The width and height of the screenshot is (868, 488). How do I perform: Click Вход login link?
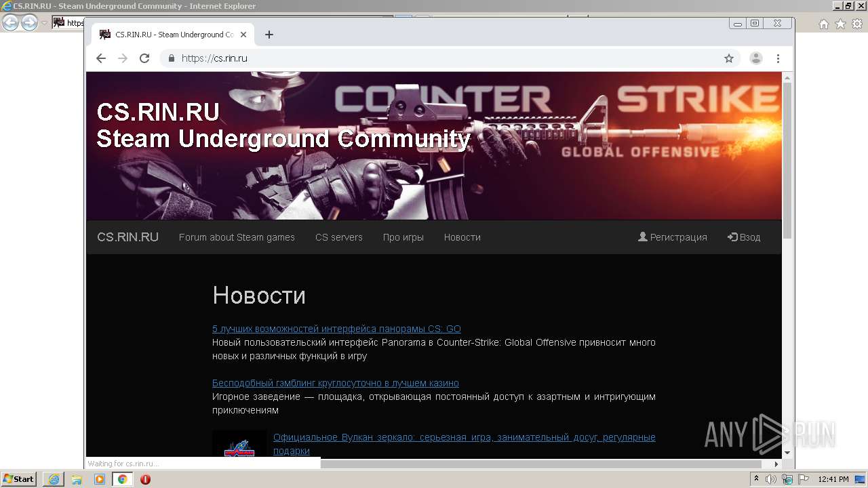point(744,237)
